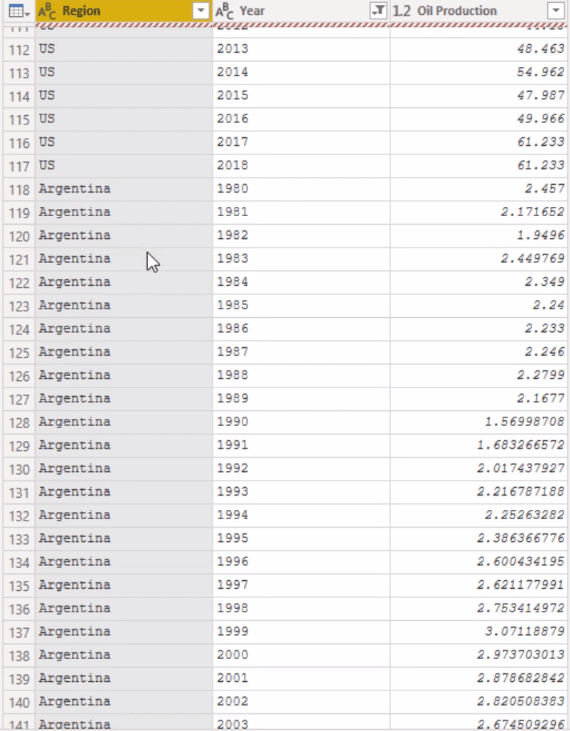Click the oil production value 61.233 for 2017
Image resolution: width=570 pixels, height=731 pixels.
point(479,143)
